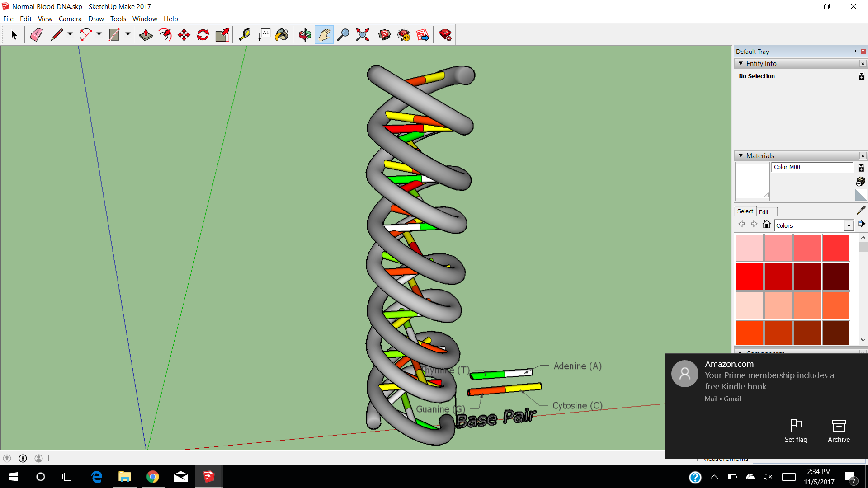Toggle the Default Tray auto-hide pin
This screenshot has height=488, width=868.
point(855,52)
